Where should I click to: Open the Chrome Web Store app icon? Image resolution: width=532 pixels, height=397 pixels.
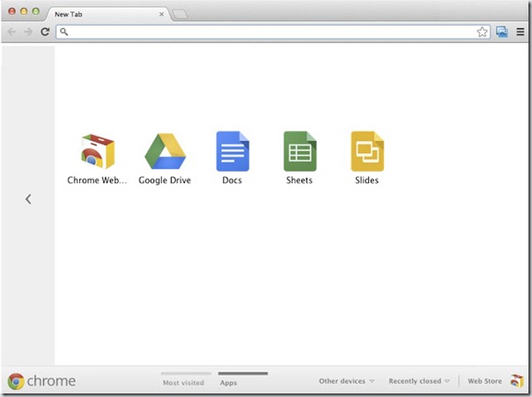(x=98, y=151)
